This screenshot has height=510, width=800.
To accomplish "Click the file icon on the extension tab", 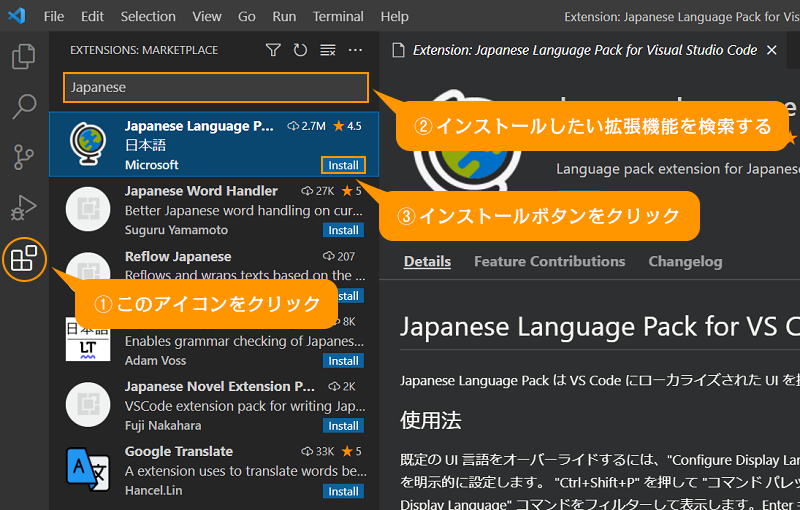I will (x=398, y=50).
